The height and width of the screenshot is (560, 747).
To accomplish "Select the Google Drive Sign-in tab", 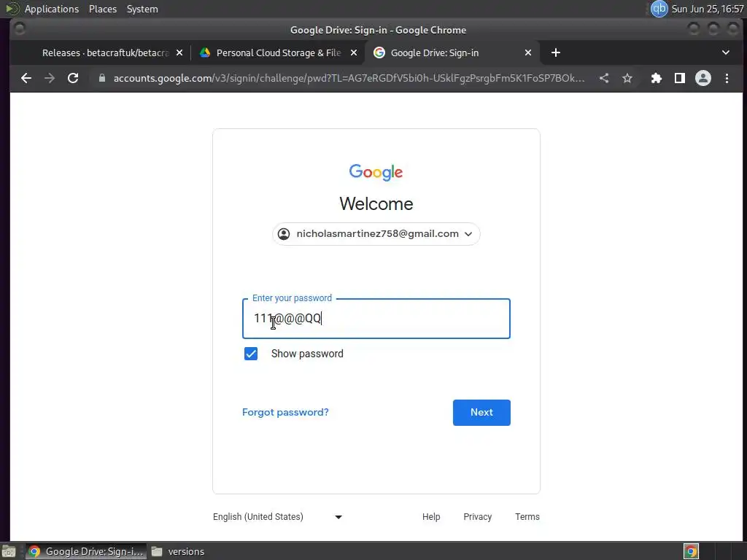I will click(x=452, y=52).
